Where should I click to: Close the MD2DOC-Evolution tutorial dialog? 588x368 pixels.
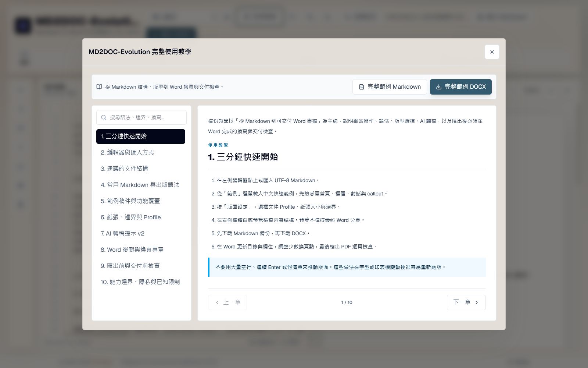coord(492,52)
